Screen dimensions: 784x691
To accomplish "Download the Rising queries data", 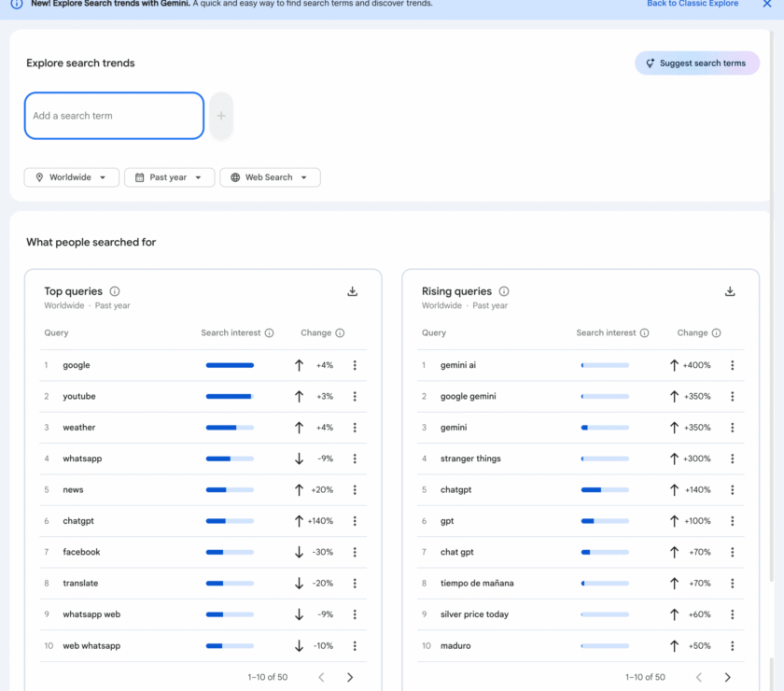I will pos(730,291).
